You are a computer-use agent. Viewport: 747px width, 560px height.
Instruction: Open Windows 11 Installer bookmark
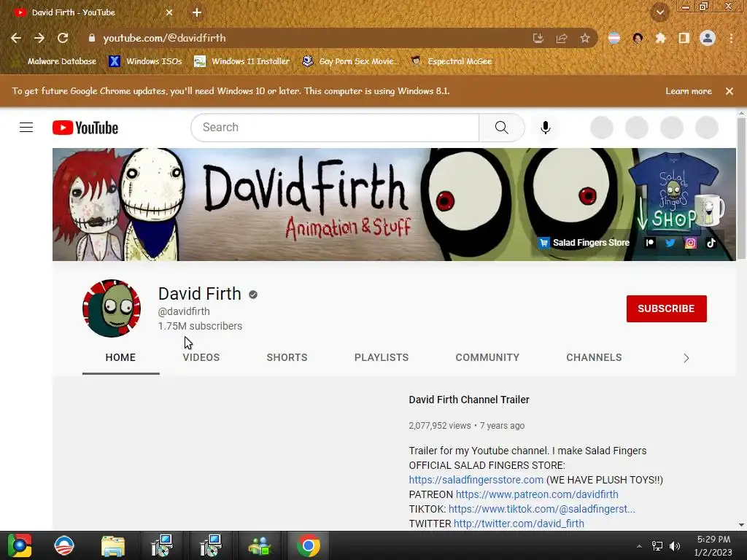click(242, 61)
